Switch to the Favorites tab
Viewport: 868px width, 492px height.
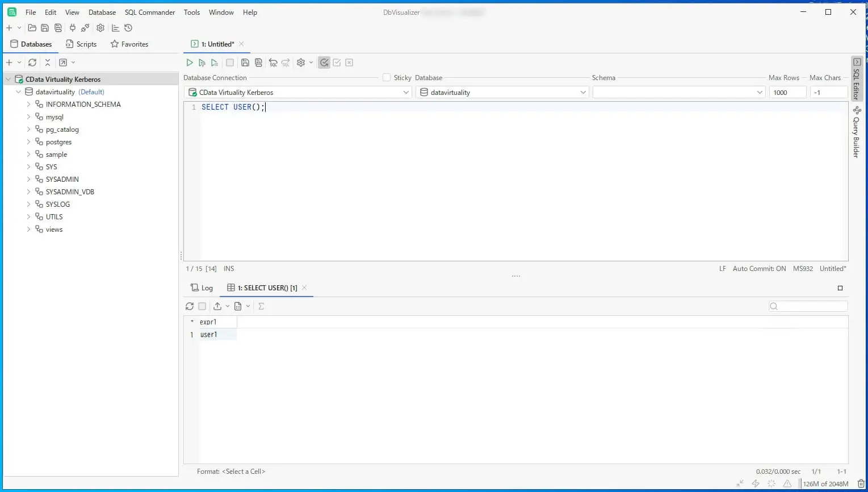coord(129,44)
